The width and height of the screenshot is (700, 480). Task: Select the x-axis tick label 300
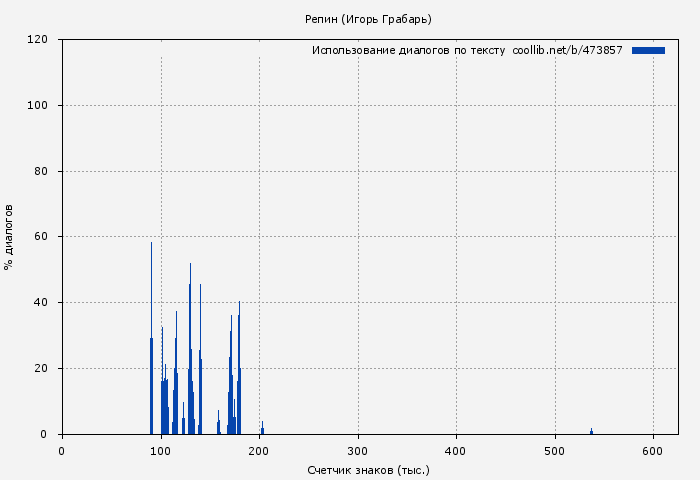[358, 451]
